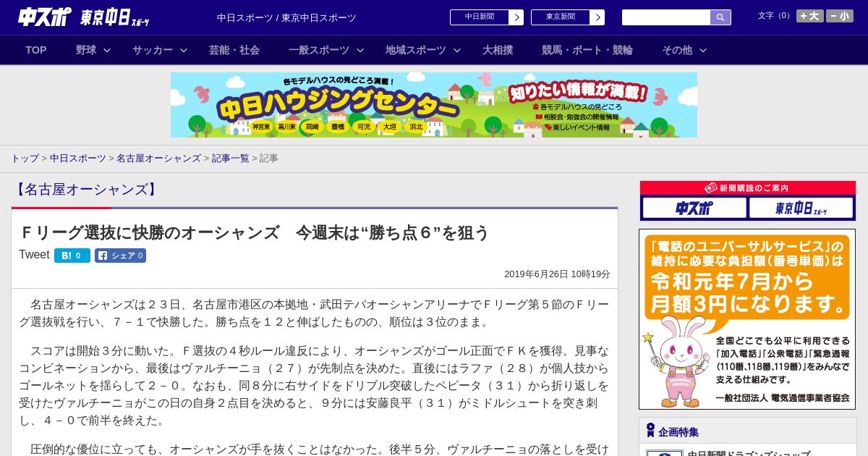Click the Hatena bookmark B! button
This screenshot has width=868, height=456.
click(72, 256)
